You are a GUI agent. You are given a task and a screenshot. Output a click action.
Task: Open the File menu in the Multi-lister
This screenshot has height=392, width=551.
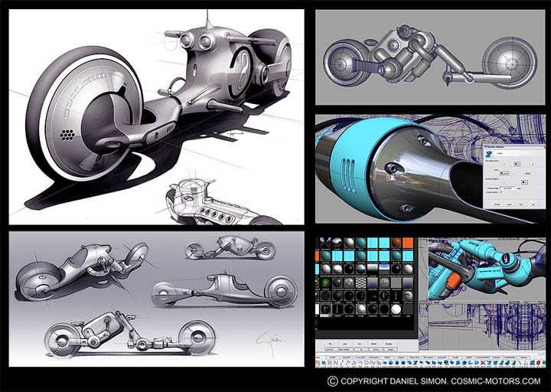coord(330,344)
